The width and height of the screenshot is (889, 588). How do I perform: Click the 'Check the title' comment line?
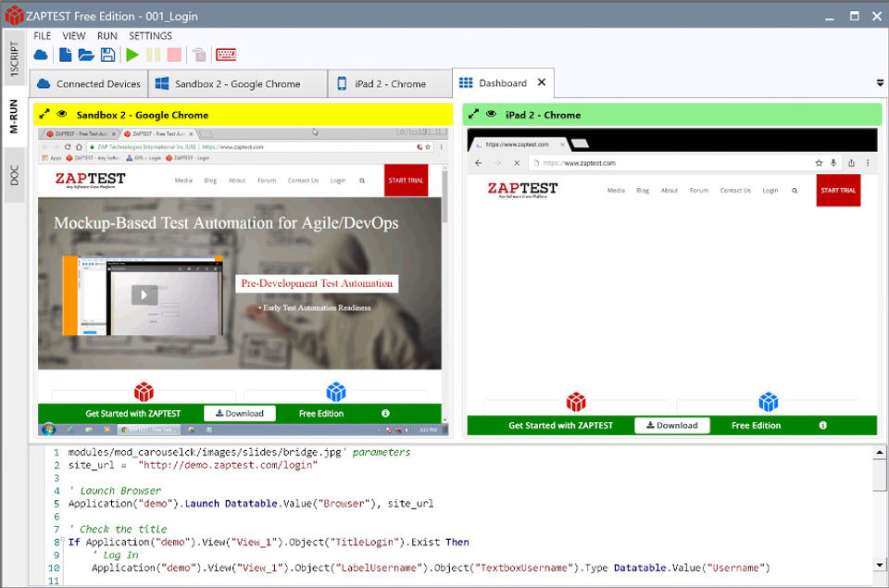click(118, 529)
